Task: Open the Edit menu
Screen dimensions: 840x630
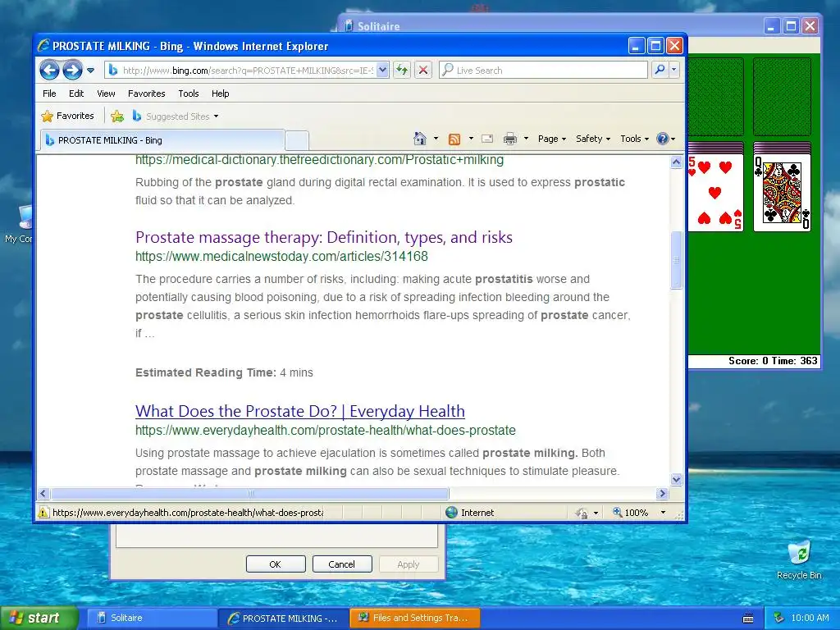Action: coord(76,94)
